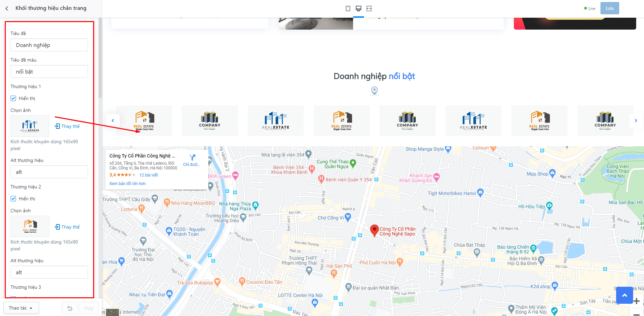Click the scroll-to-top arrow button
644x316 pixels.
click(x=625, y=295)
